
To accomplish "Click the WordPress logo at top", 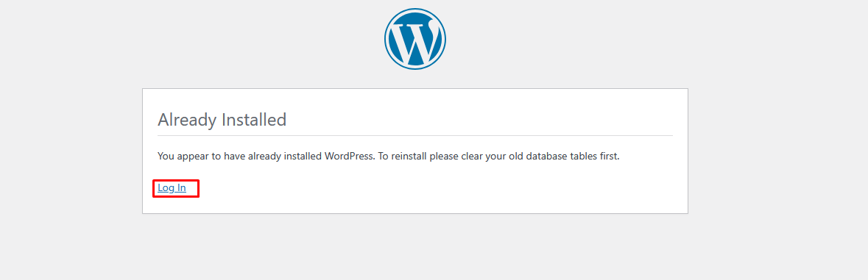I will (x=415, y=39).
